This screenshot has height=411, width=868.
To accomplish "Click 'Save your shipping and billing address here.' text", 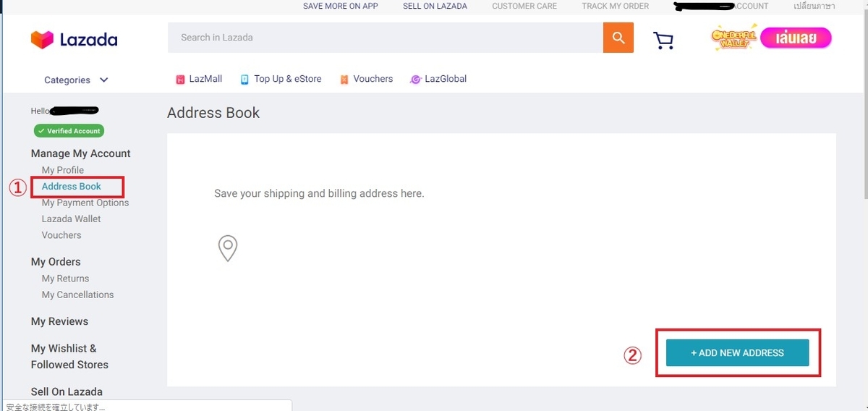I will coord(319,194).
